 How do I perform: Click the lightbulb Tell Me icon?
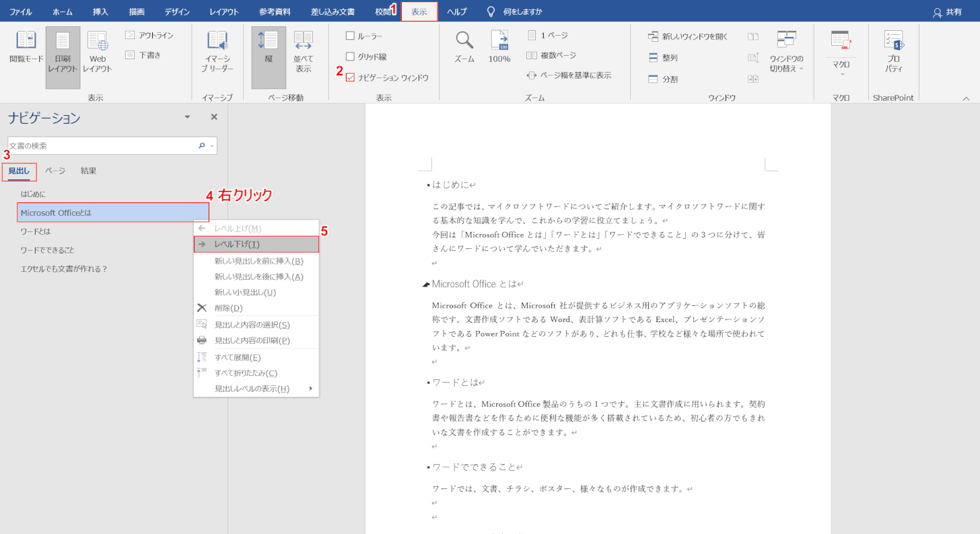pos(491,11)
